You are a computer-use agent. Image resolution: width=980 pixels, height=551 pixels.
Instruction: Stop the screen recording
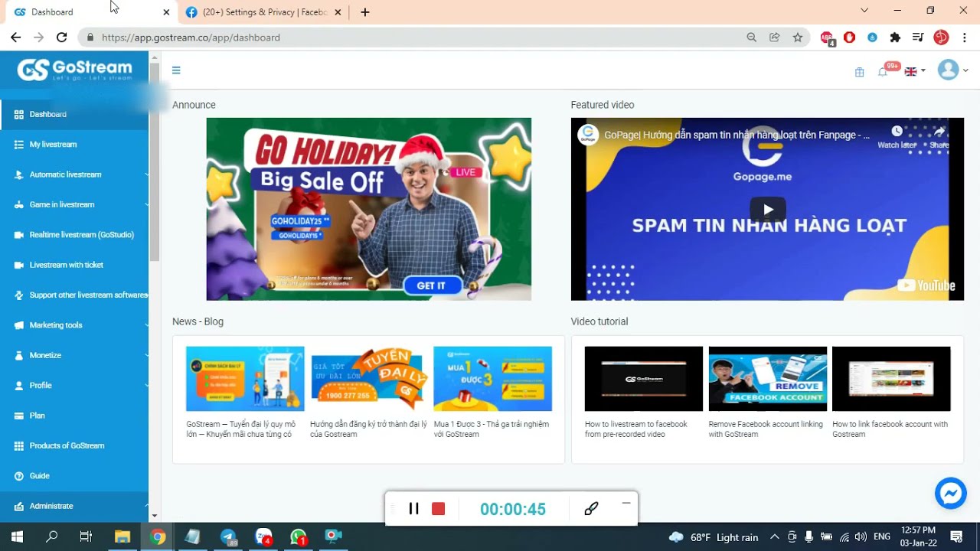click(x=438, y=509)
